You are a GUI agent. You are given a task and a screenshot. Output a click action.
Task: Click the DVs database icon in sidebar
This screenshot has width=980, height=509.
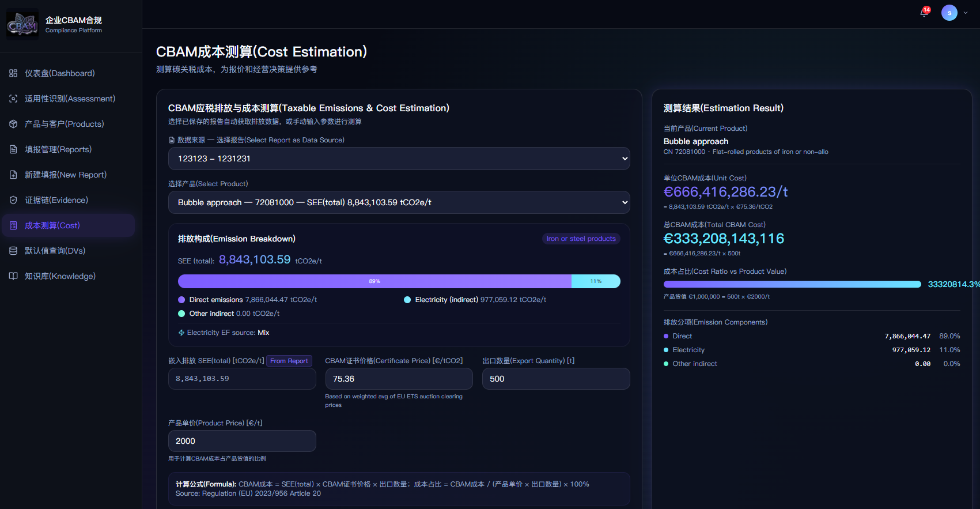[13, 251]
